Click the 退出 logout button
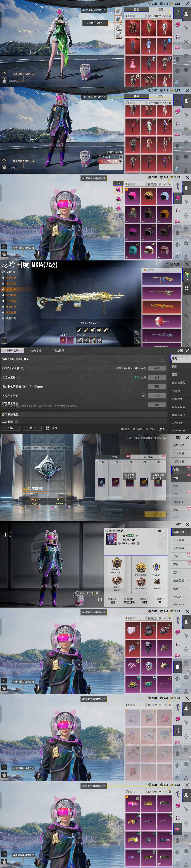Image resolution: width=191 pixels, height=868 pixels. 32,428
